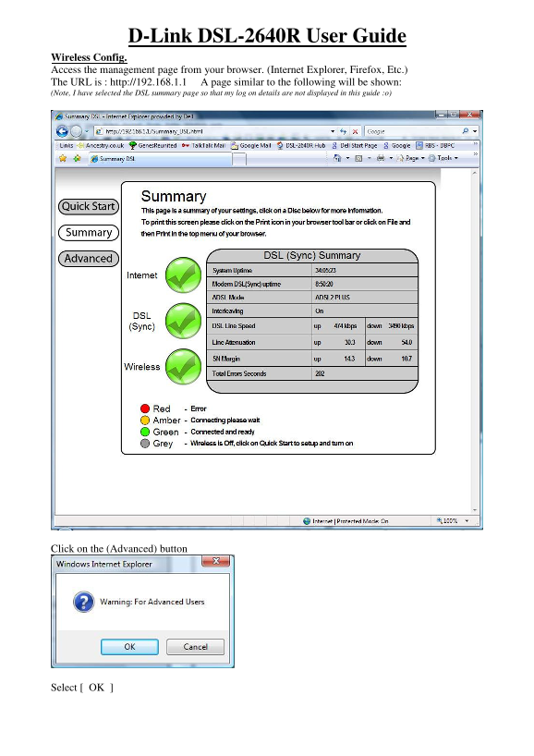Click the Refresh icon beside the address bar
The width and height of the screenshot is (534, 756).
[x=343, y=131]
